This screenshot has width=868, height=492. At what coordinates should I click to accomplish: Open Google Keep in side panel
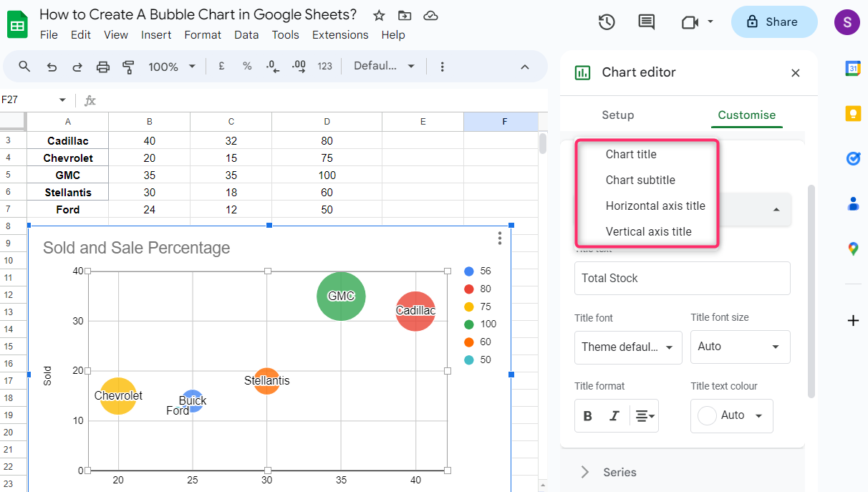[852, 113]
